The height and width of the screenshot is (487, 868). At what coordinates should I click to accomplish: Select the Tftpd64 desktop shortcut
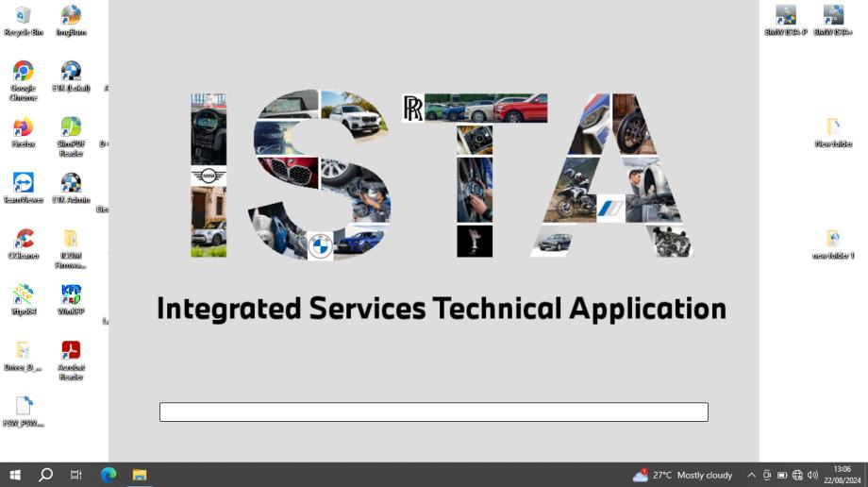(x=24, y=300)
